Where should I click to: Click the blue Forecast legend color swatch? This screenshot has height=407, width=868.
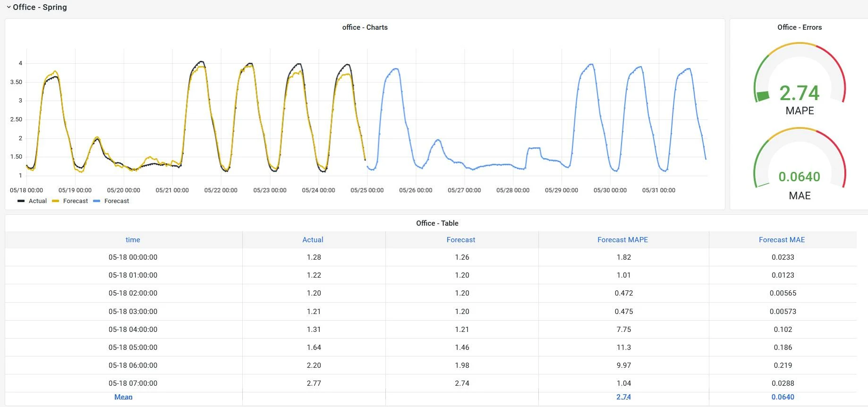tap(97, 201)
